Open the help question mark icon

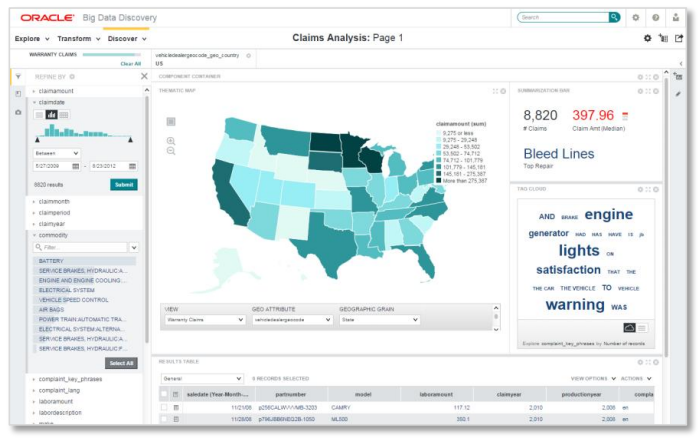pos(656,17)
